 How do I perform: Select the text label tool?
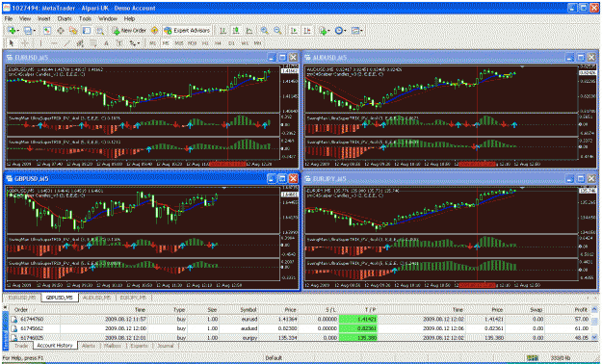tap(119, 43)
